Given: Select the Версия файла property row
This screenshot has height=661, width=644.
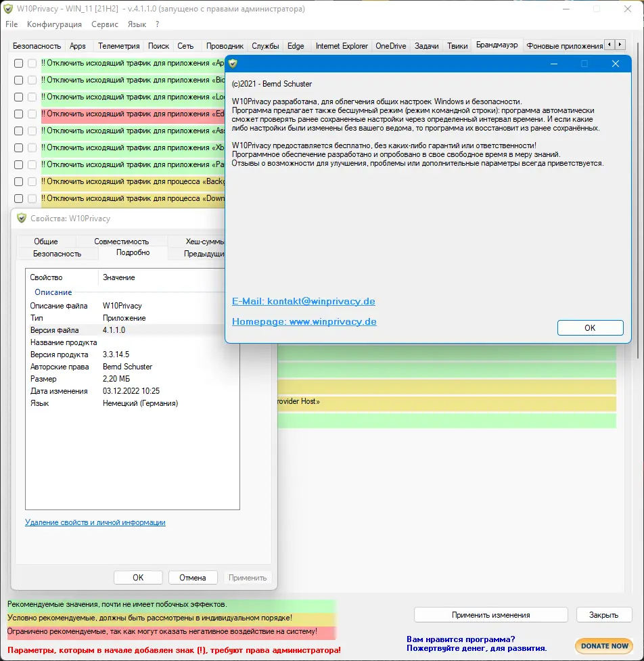Looking at the screenshot, I should (x=127, y=330).
